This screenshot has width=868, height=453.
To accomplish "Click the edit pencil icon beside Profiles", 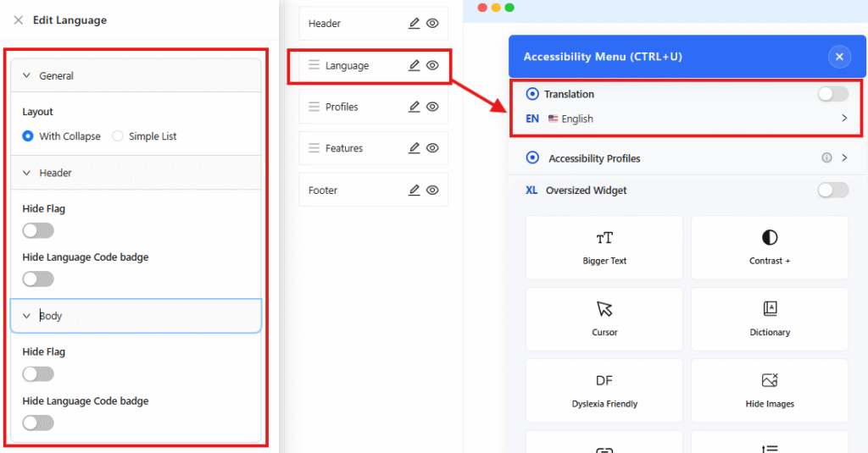I will coord(414,107).
